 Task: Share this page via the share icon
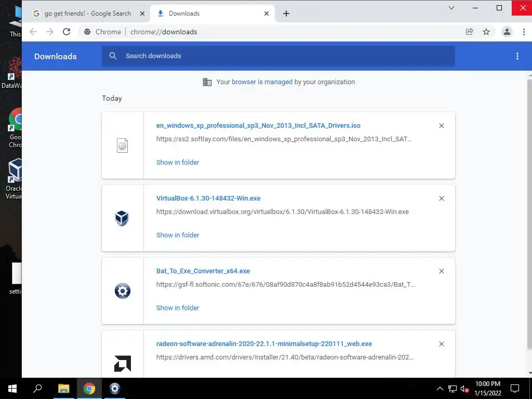coord(470,32)
